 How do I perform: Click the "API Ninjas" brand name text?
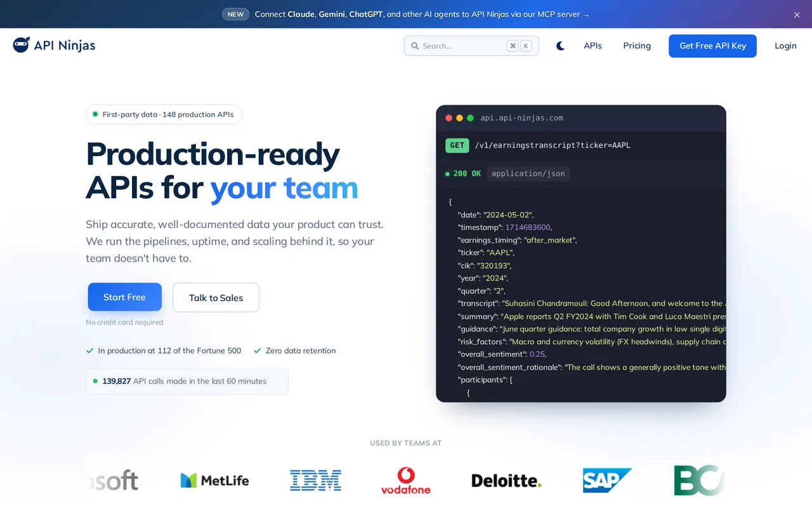pyautogui.click(x=65, y=45)
